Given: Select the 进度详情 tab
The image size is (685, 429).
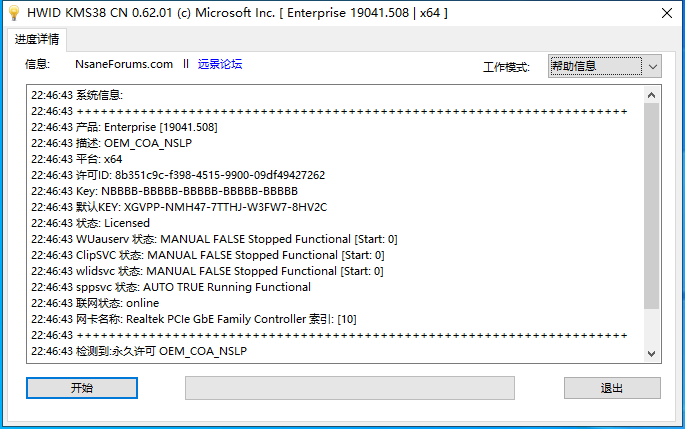Looking at the screenshot, I should coord(37,40).
